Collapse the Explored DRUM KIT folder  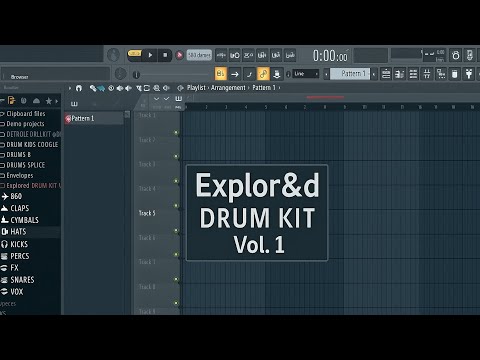coord(30,186)
